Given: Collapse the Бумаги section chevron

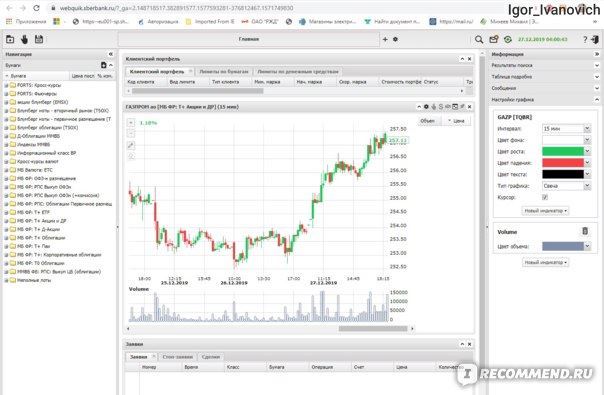Looking at the screenshot, I should pos(111,65).
